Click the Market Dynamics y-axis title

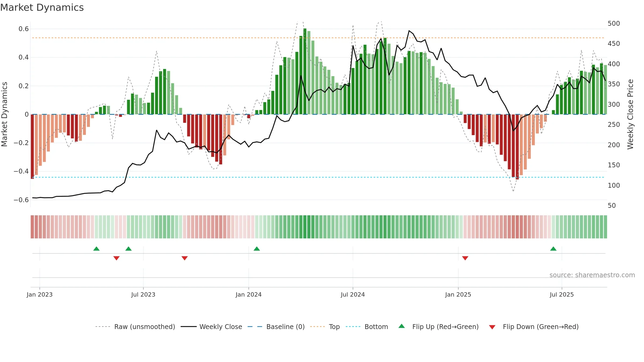(4, 114)
